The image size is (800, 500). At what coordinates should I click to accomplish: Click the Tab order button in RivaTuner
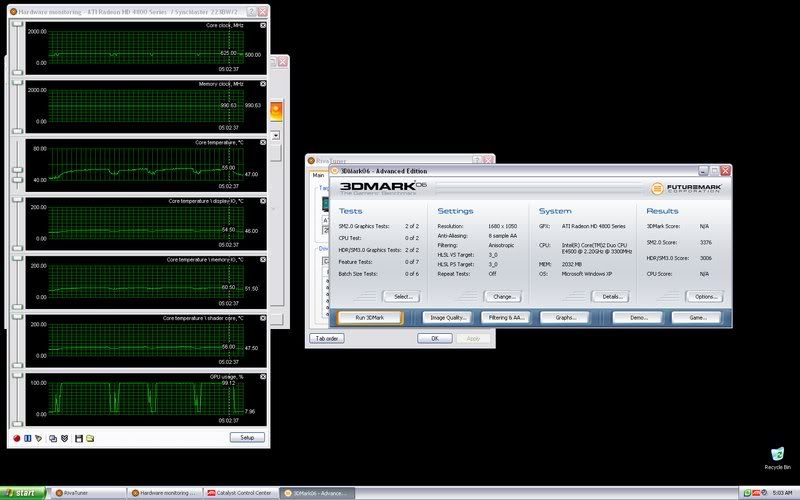click(327, 338)
